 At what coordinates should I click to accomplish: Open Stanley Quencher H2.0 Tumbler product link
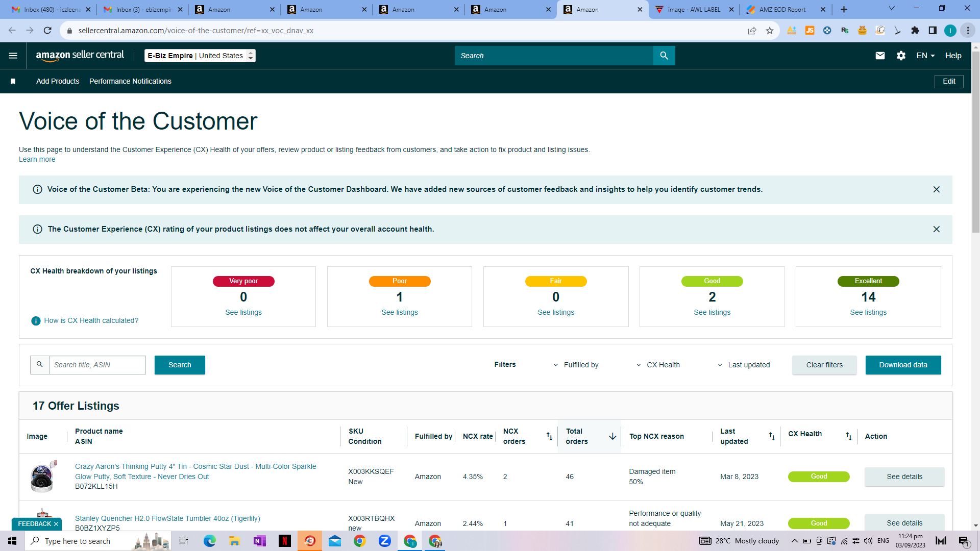pos(167,518)
